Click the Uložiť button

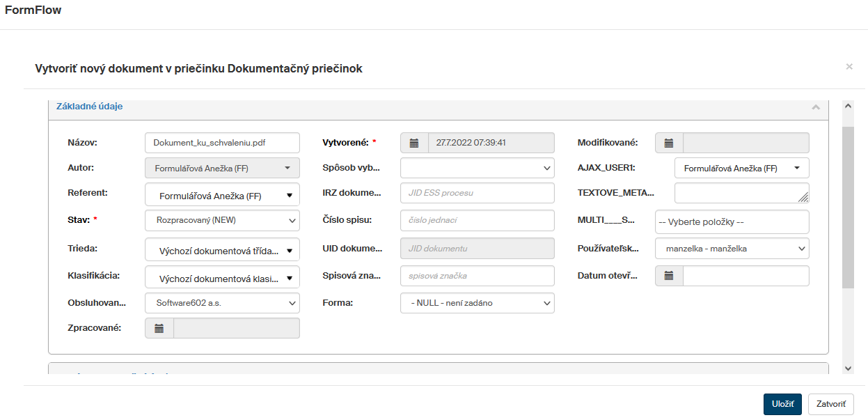(x=782, y=404)
